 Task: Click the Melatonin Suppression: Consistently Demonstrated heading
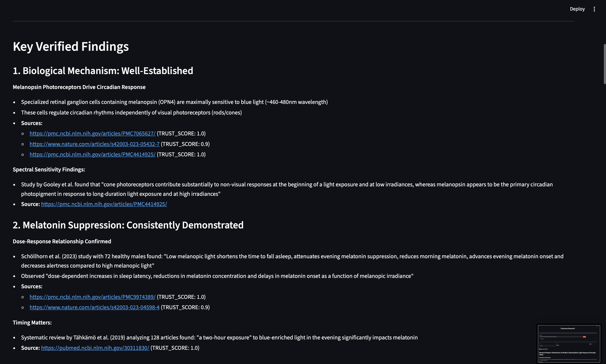click(x=128, y=225)
